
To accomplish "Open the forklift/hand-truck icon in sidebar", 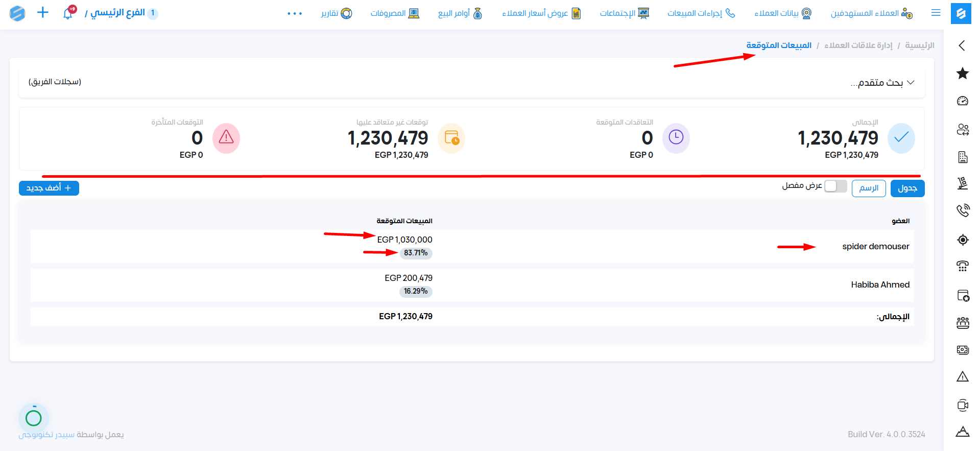I will 963,183.
